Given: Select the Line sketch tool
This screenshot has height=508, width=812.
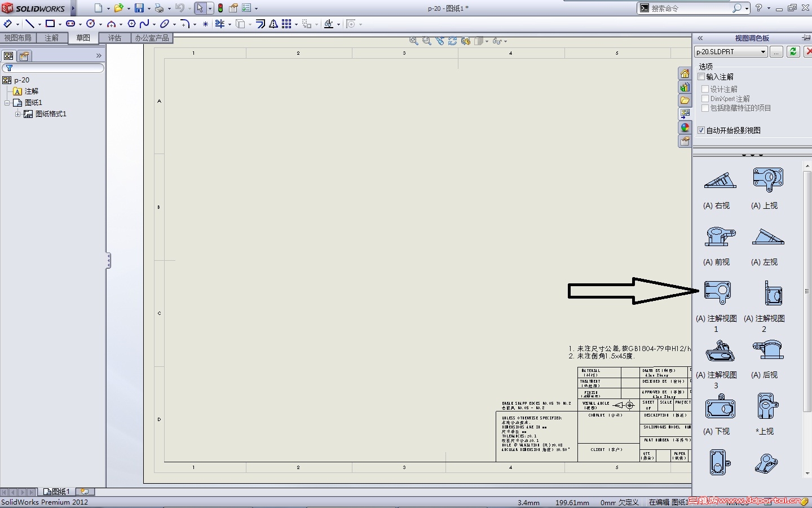Looking at the screenshot, I should (x=30, y=24).
